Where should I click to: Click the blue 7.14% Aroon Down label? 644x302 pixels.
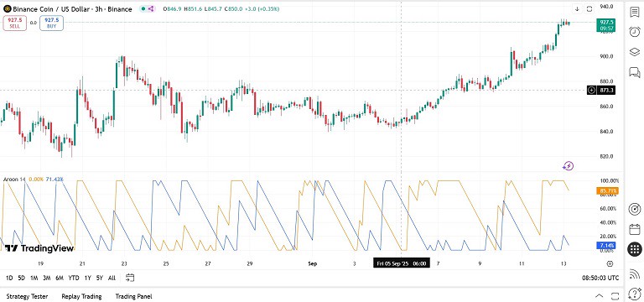(x=605, y=245)
